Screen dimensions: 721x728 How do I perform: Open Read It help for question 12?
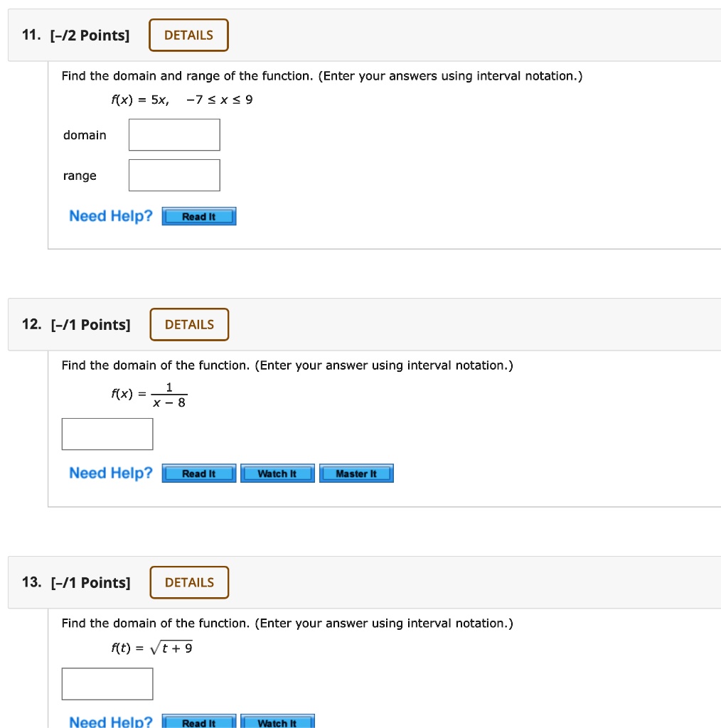tap(198, 474)
